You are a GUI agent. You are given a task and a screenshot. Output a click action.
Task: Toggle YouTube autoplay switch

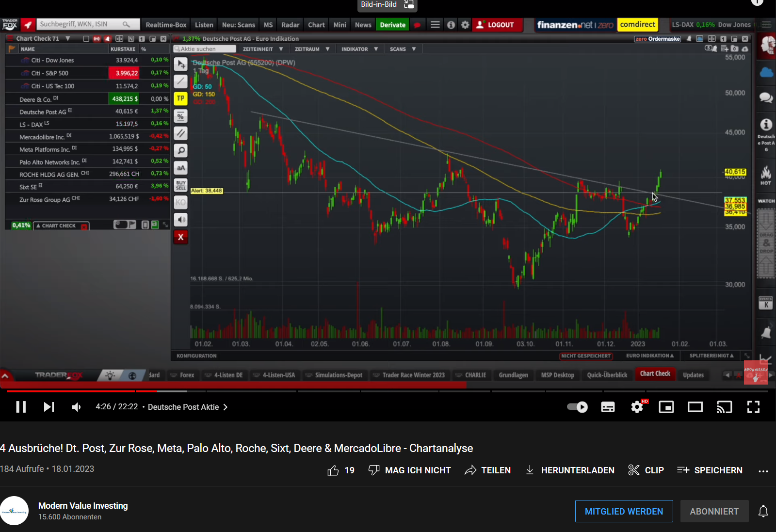coord(577,407)
